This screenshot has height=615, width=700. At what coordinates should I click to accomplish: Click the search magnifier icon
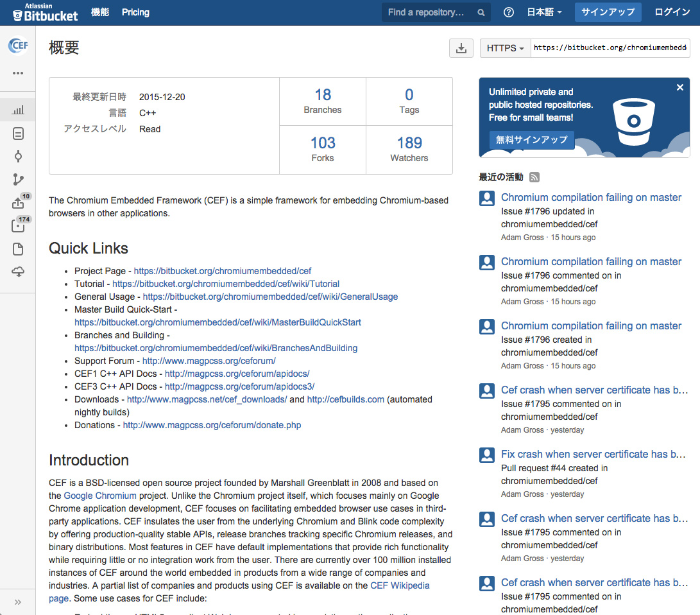(481, 12)
